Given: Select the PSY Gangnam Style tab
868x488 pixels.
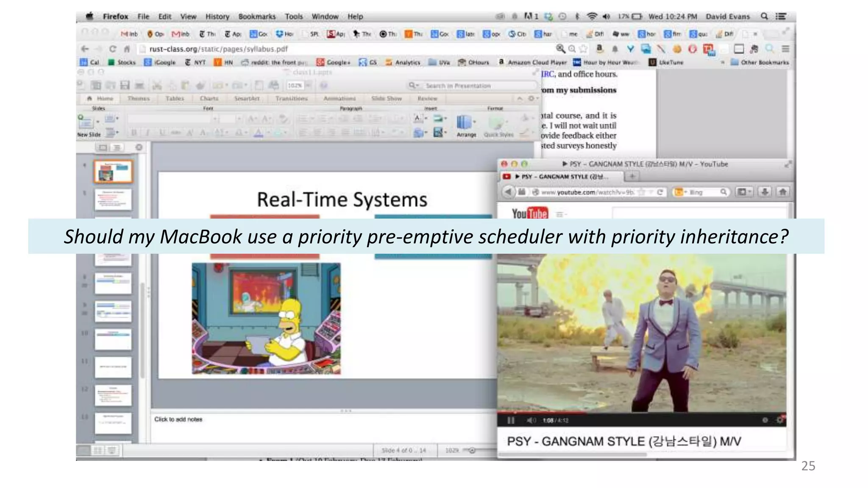Looking at the screenshot, I should 562,177.
